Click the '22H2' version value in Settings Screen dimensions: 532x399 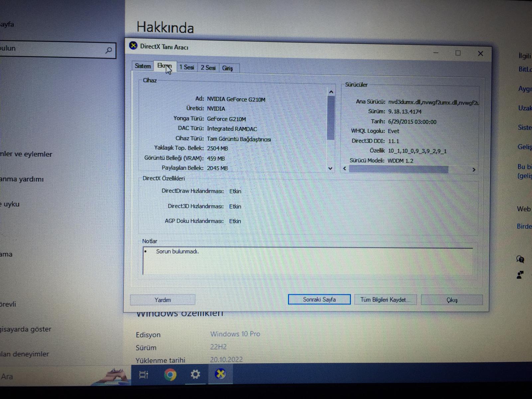click(218, 347)
